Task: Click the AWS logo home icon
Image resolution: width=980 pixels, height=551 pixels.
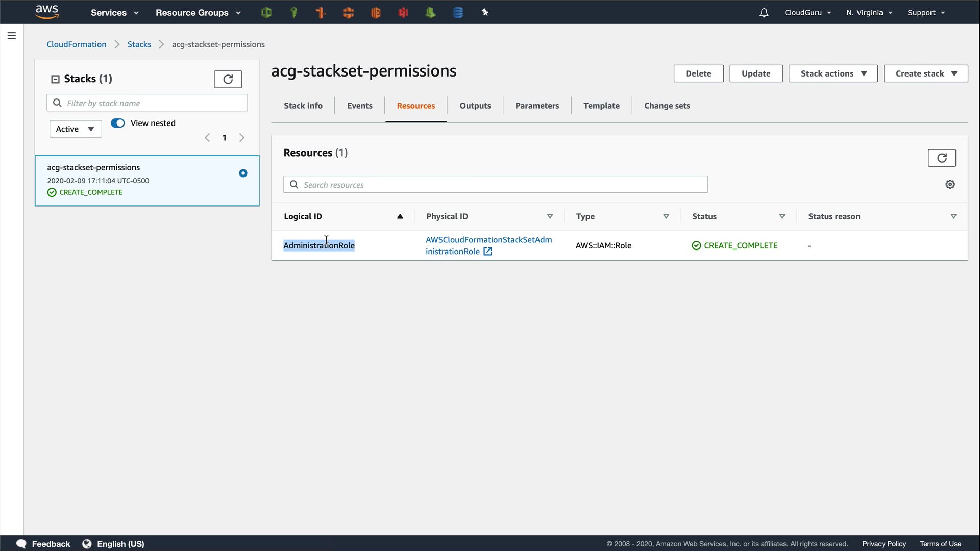Action: (x=47, y=12)
